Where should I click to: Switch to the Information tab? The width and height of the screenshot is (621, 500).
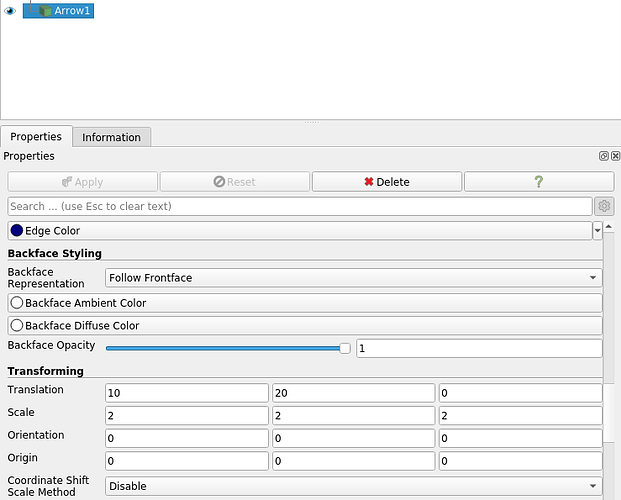[111, 137]
